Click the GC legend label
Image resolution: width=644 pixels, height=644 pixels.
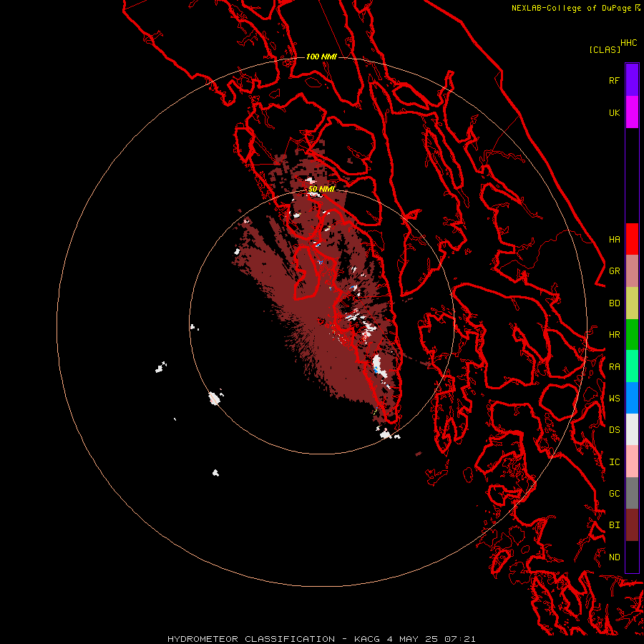point(614,494)
